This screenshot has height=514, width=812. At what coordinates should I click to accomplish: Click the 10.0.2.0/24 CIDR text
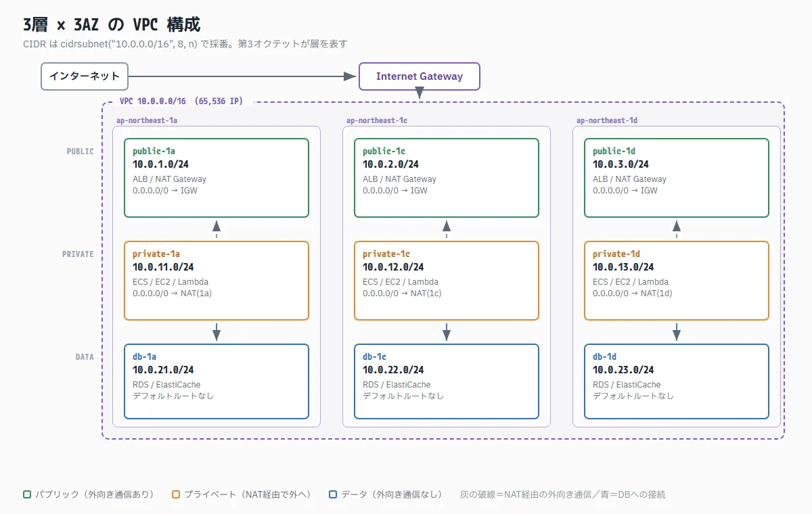390,164
